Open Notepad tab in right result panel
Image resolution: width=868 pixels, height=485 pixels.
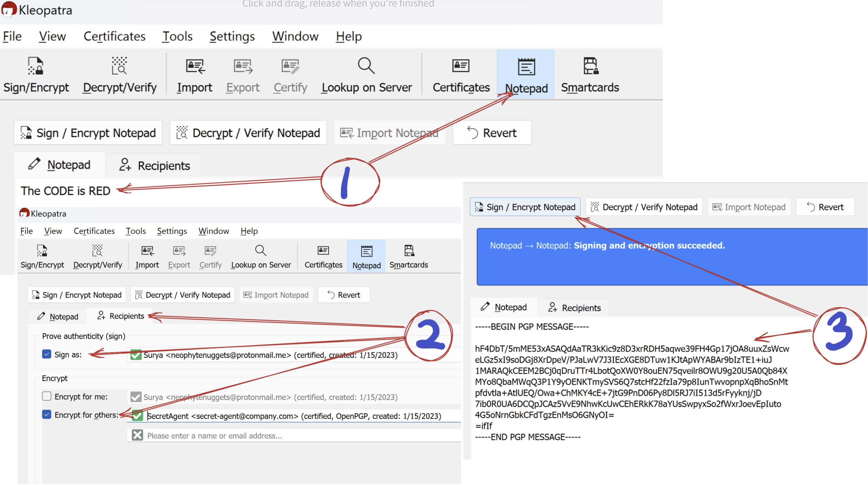504,307
